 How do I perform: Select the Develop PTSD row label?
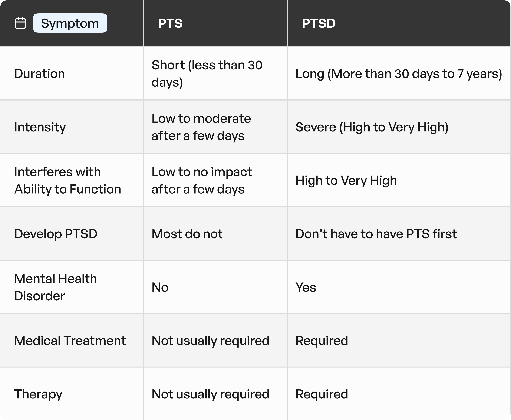(56, 234)
